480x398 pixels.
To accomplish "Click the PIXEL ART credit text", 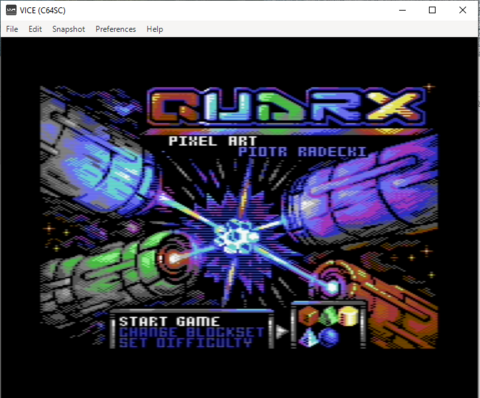I will pyautogui.click(x=213, y=141).
